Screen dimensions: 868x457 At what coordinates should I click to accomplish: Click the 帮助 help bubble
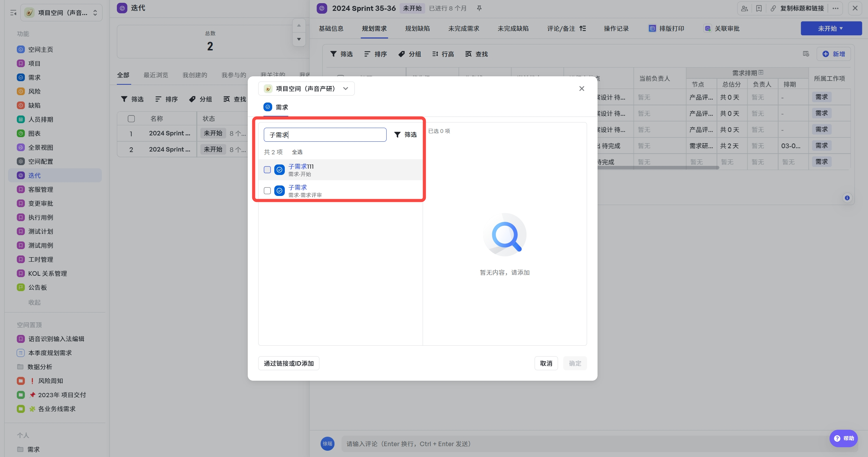click(x=844, y=438)
